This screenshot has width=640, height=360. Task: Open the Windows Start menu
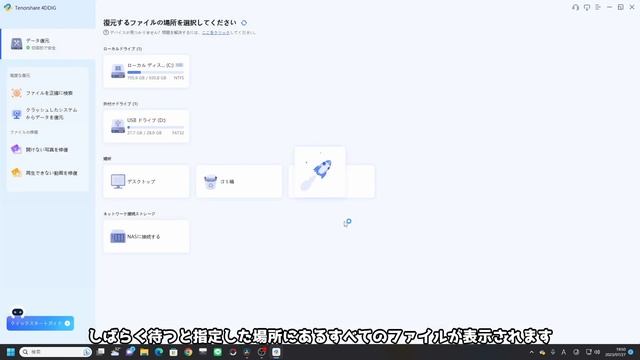(11, 352)
